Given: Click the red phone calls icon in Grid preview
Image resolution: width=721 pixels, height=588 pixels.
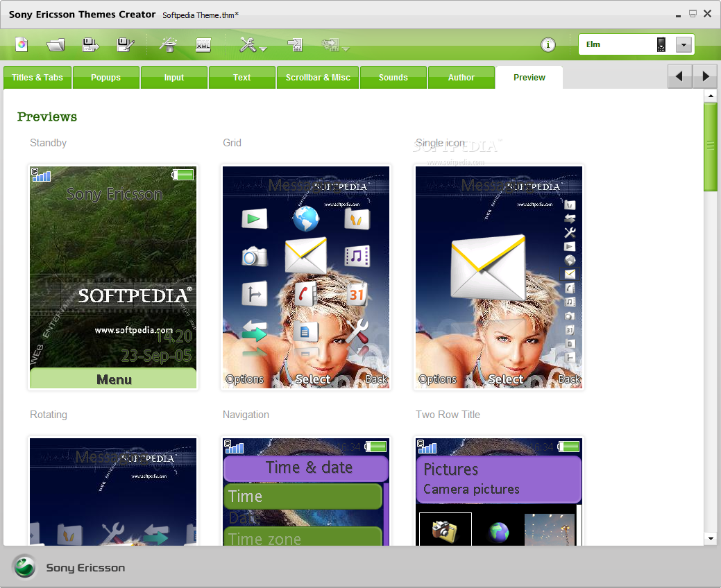Looking at the screenshot, I should 305,294.
